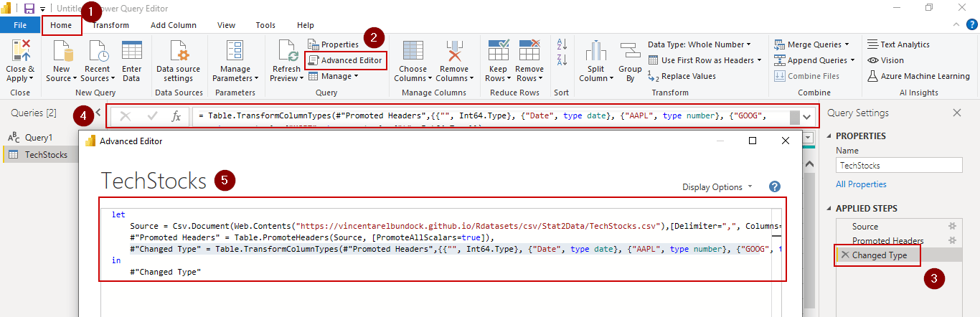Open the Advanced Editor

345,60
